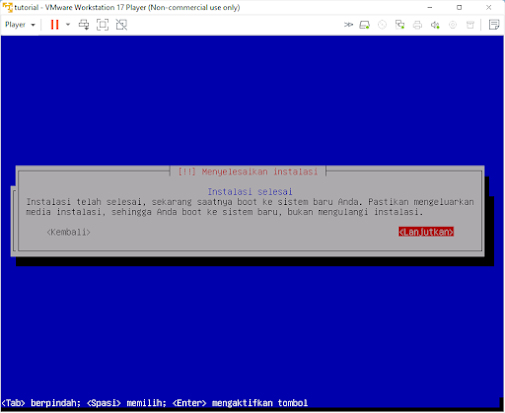
Task: Maximize the VMware Player window
Action: pyautogui.click(x=459, y=7)
